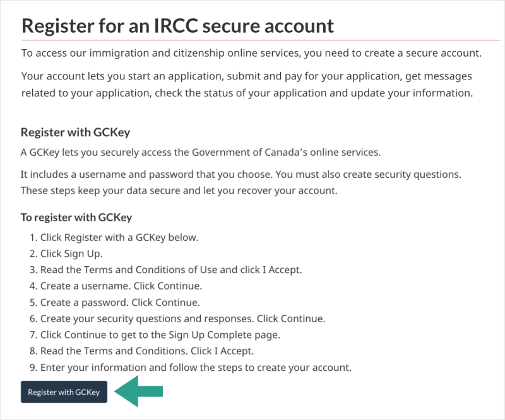Click the Register with GCKey button

point(64,392)
